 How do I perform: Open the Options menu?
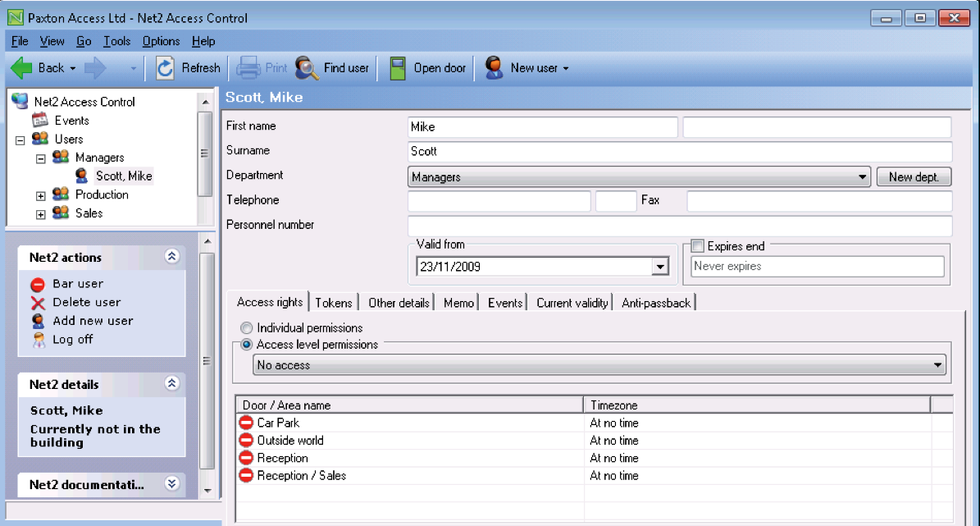click(x=161, y=41)
